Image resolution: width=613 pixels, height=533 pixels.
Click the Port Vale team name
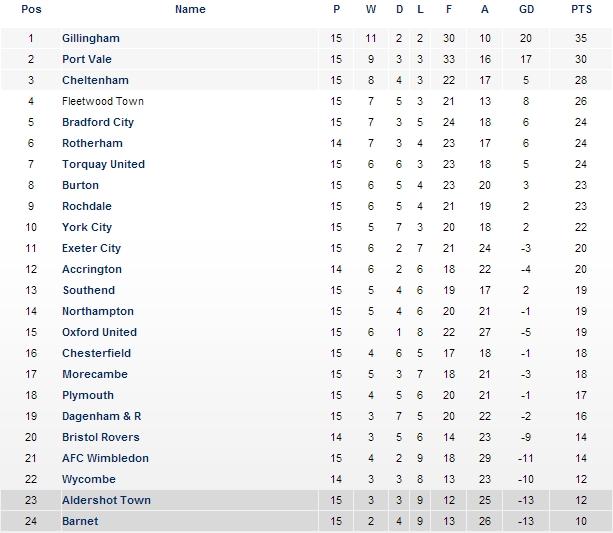click(86, 59)
